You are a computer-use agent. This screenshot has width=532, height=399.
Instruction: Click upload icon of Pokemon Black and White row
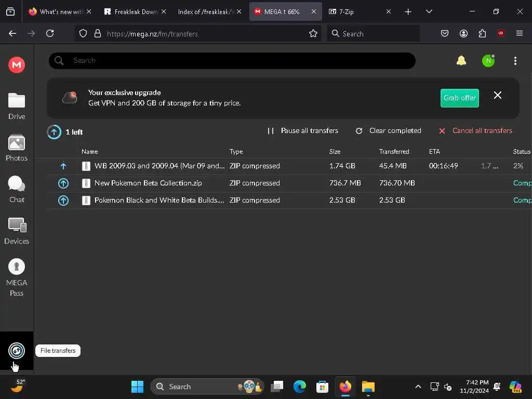(x=63, y=200)
